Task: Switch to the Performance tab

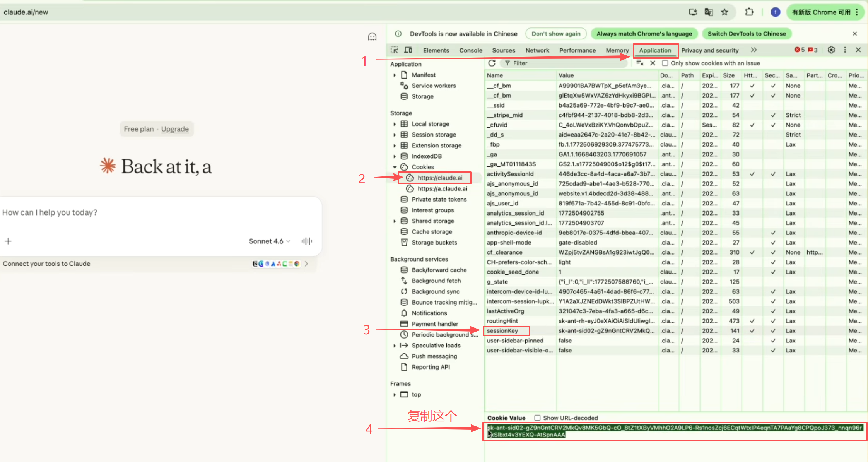Action: (578, 50)
